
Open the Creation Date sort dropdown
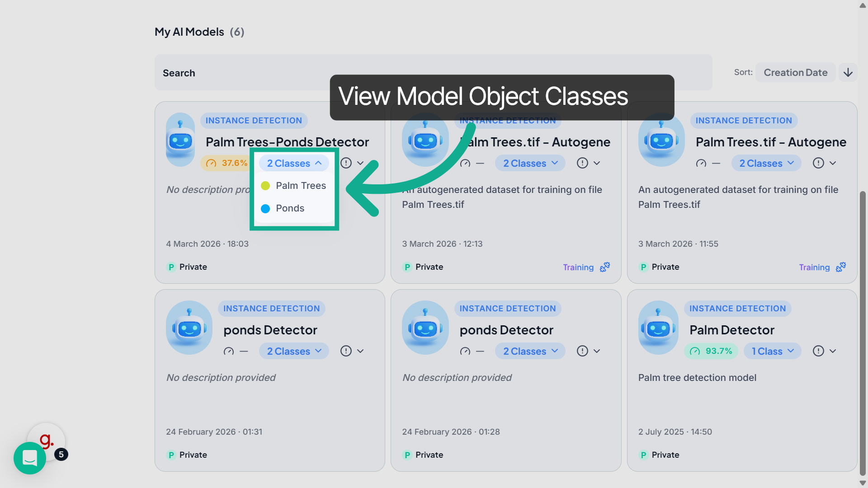(x=795, y=72)
